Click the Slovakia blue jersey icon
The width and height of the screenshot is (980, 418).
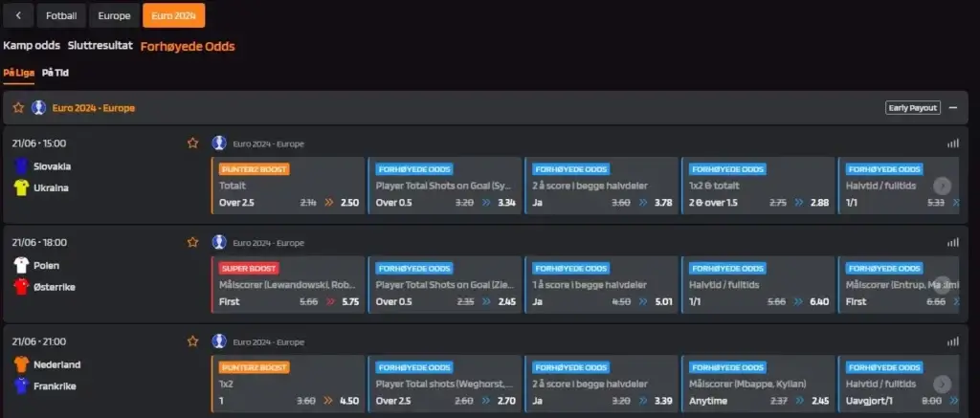(x=21, y=166)
